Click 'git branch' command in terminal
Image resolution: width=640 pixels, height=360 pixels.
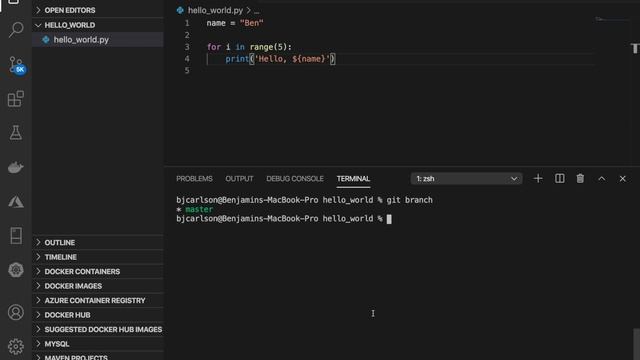[409, 200]
